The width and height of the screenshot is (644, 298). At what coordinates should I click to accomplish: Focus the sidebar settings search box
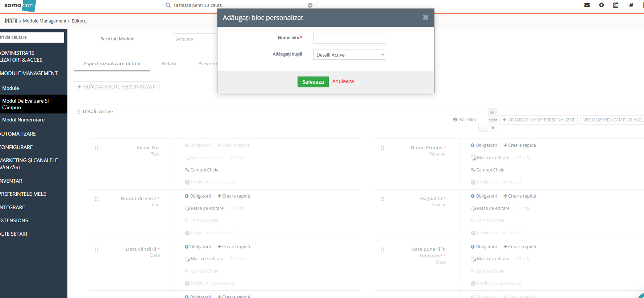click(32, 37)
